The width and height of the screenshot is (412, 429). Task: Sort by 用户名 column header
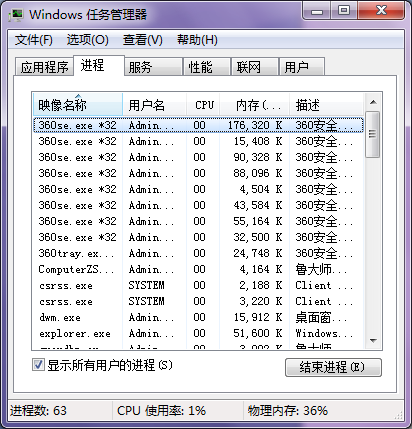(x=155, y=105)
